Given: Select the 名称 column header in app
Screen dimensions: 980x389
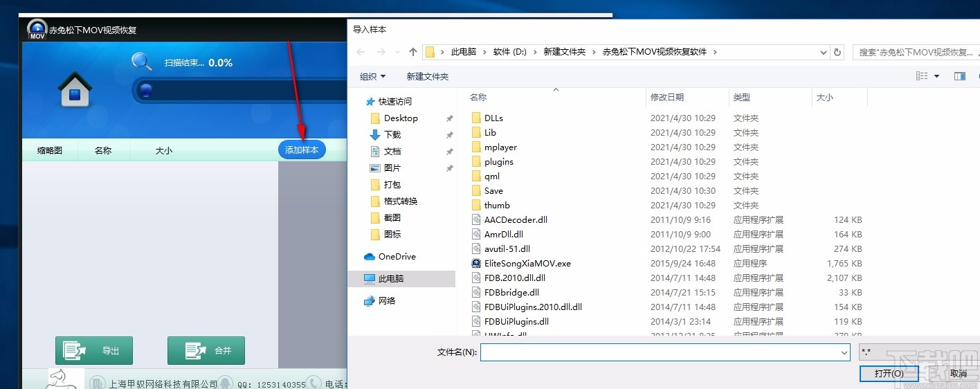Looking at the screenshot, I should click(x=103, y=150).
